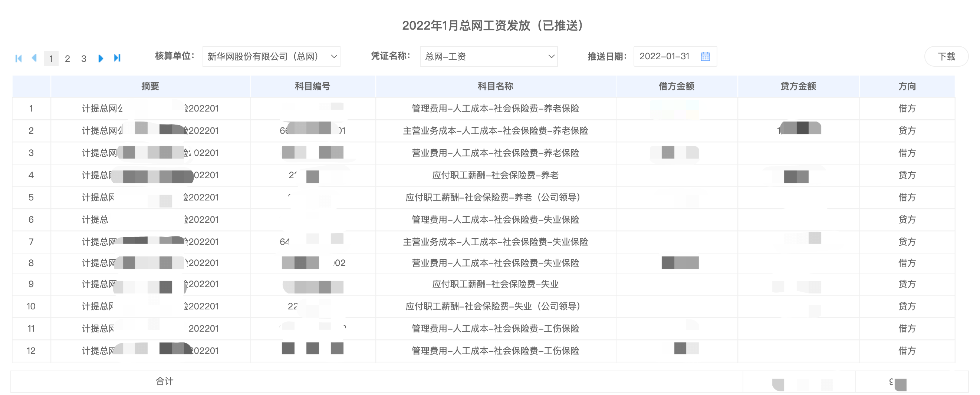Select row 9 应付职工薪酬-社会保险费-失业
980x395 pixels.
[495, 284]
